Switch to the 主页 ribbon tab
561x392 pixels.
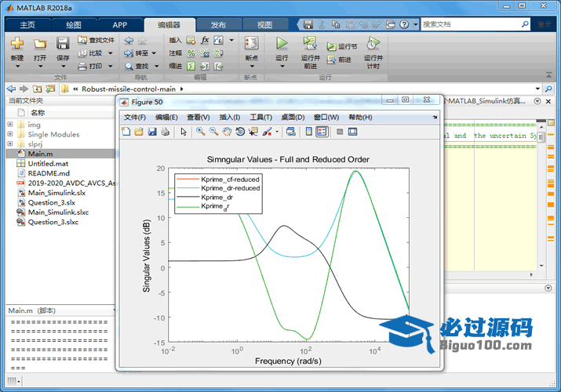(27, 25)
